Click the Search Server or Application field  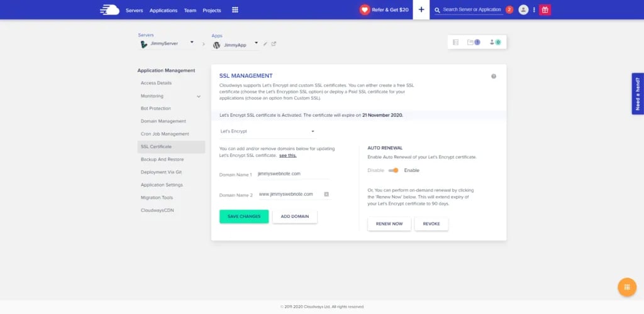472,9
